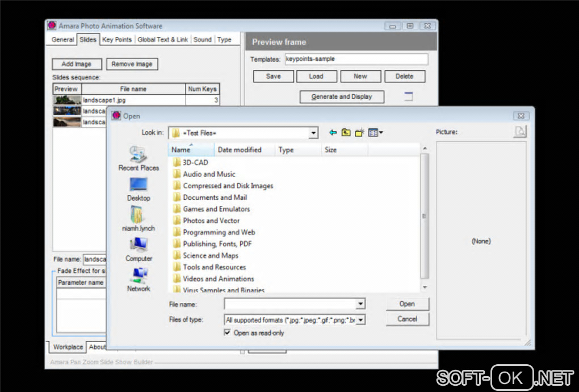Click the file list vertical scrollbar
Viewport: 579px width, 392px height.
425,216
